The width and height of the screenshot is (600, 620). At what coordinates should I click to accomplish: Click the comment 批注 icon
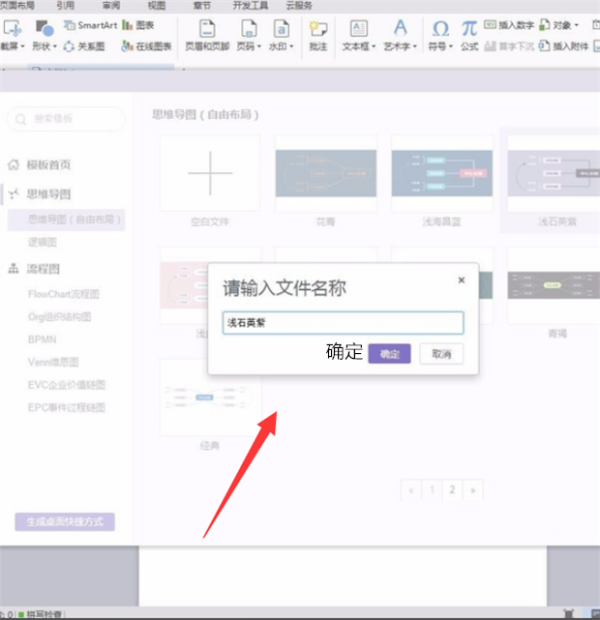pyautogui.click(x=318, y=30)
